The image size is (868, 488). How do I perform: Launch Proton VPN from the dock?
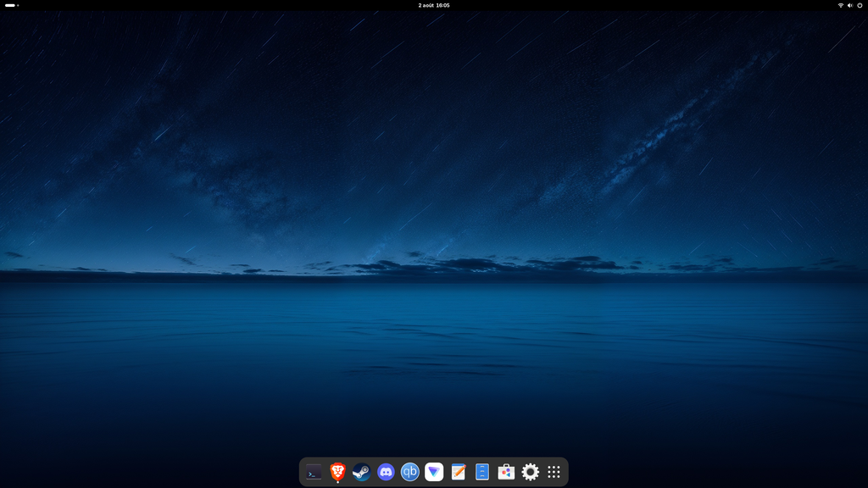(434, 472)
